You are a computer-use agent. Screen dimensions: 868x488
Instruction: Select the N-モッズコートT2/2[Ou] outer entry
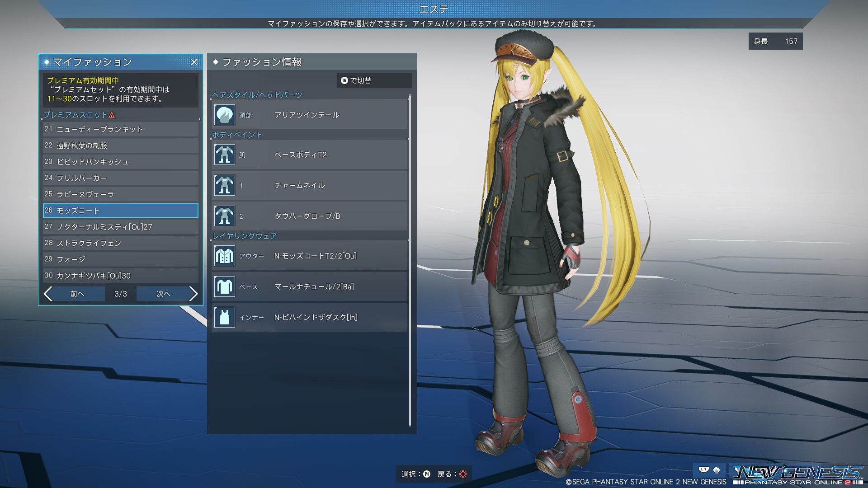(x=311, y=256)
